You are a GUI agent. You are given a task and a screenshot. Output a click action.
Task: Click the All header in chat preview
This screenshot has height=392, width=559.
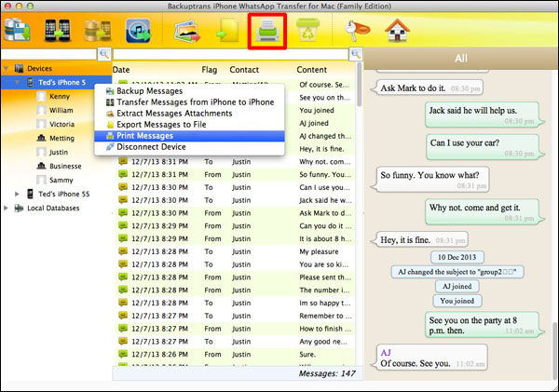(x=461, y=58)
